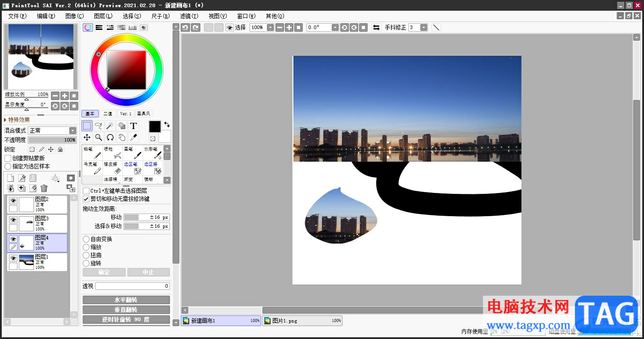Redo with the toolbar redo arrow
The width and height of the screenshot is (644, 339).
click(195, 27)
